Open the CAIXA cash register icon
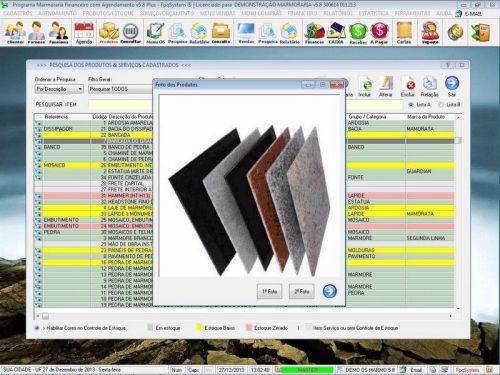Image resolution: width=500 pixels, height=375 pixels. [x=336, y=32]
